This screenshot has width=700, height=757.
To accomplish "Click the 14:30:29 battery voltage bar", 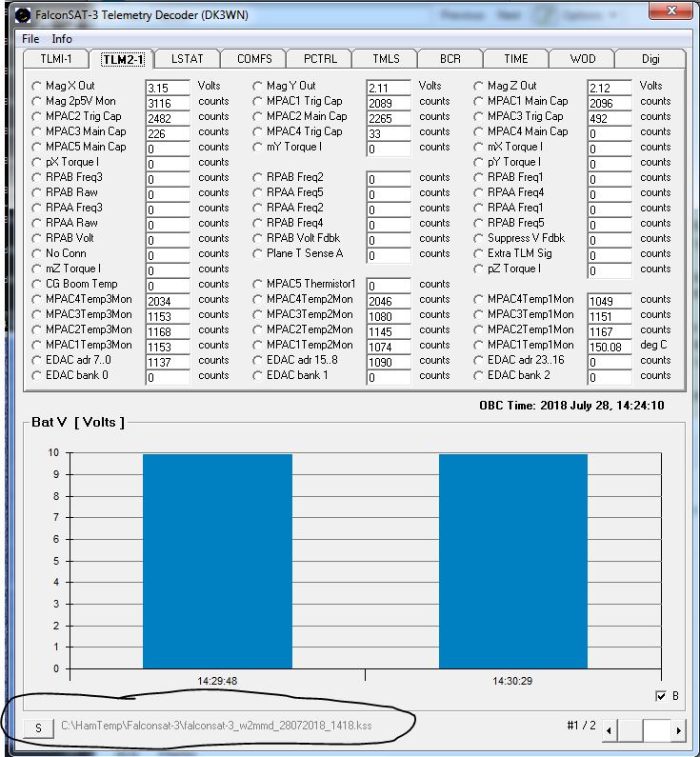I will [x=513, y=561].
